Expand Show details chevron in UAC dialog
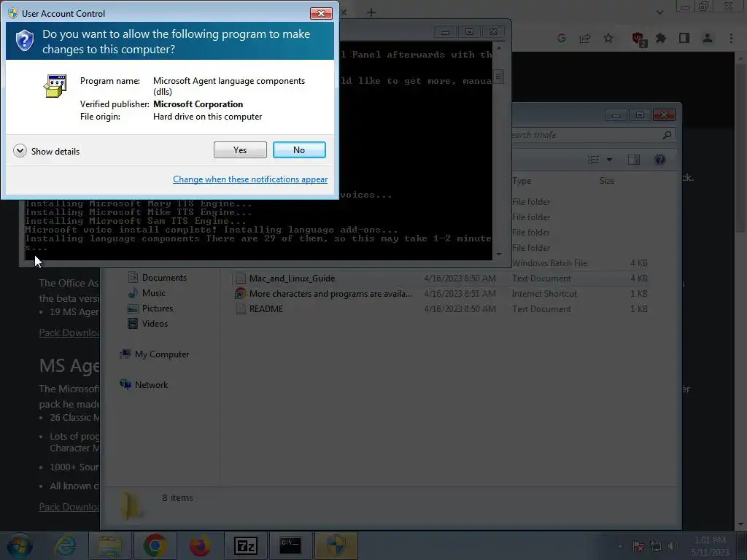Viewport: 747px width, 560px height. [20, 151]
